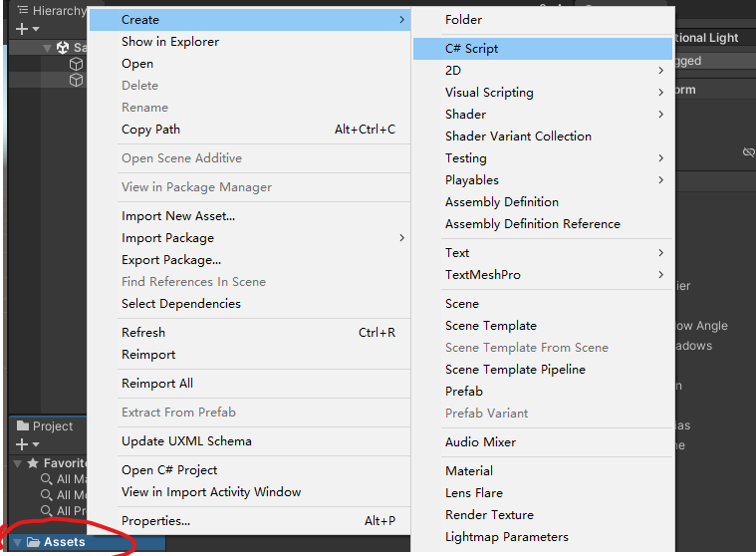Expand the Shader submenu arrow
This screenshot has width=756, height=556.
point(661,115)
